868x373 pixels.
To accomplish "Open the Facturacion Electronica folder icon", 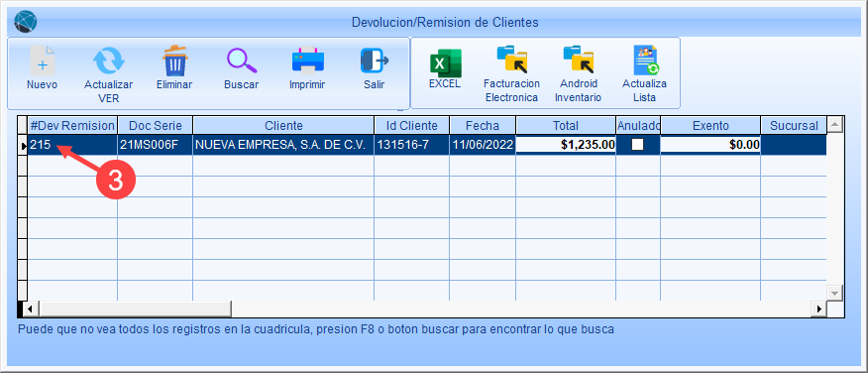I will 511,60.
